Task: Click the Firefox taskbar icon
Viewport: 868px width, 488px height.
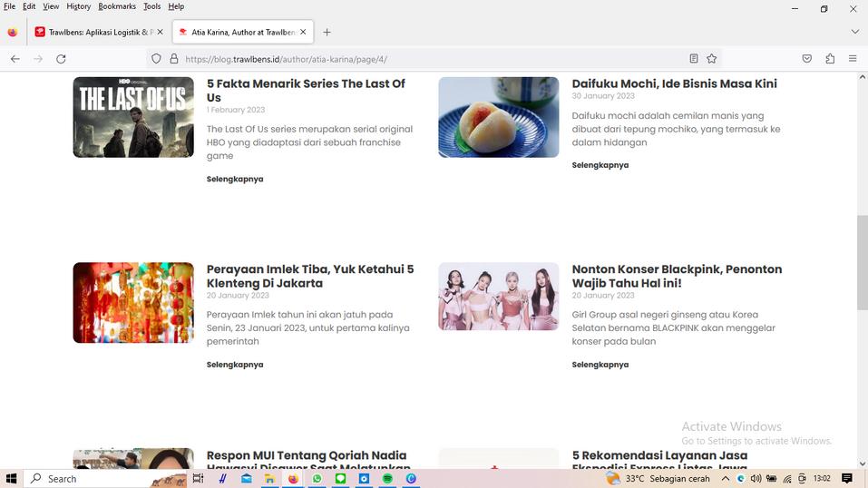Action: [x=293, y=479]
